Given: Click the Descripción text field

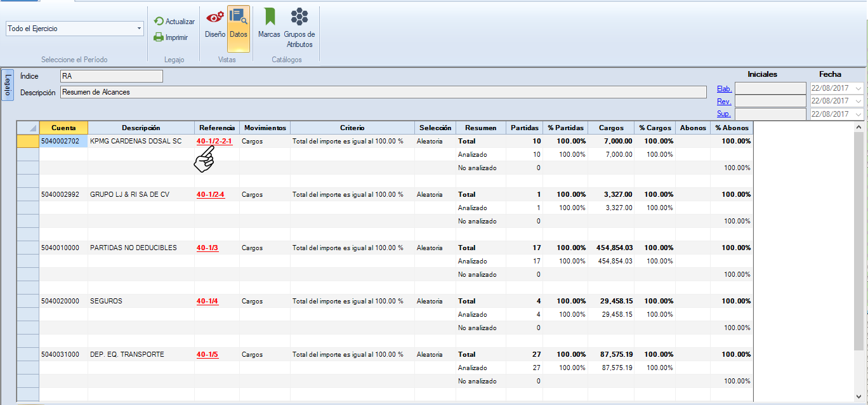Looking at the screenshot, I should click(x=383, y=93).
